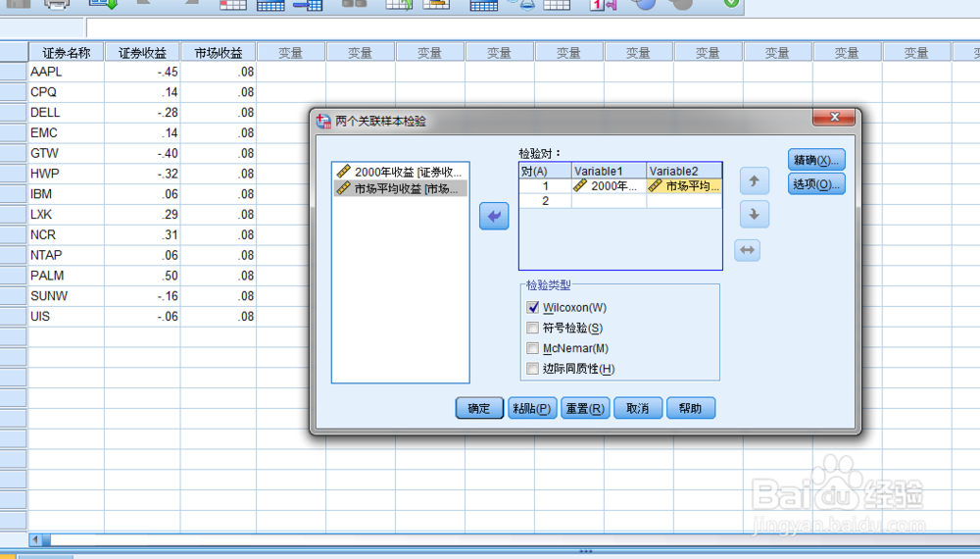Select 2000年收益 variable in source list
Image resolution: width=980 pixels, height=559 pixels.
pyautogui.click(x=400, y=172)
